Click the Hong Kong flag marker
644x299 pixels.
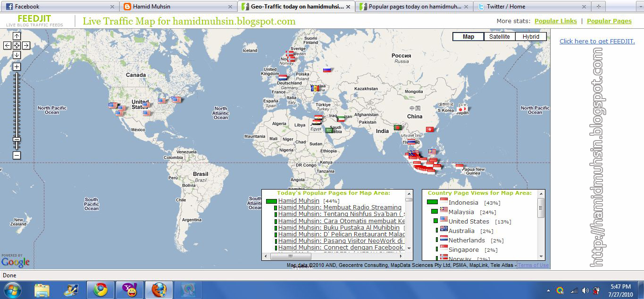[429, 129]
